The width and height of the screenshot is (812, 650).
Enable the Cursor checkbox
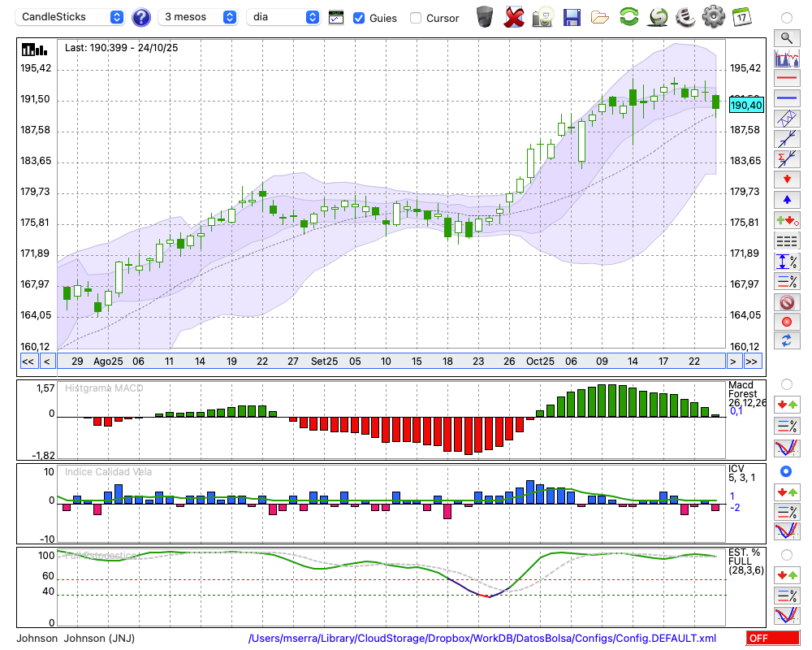click(x=416, y=18)
